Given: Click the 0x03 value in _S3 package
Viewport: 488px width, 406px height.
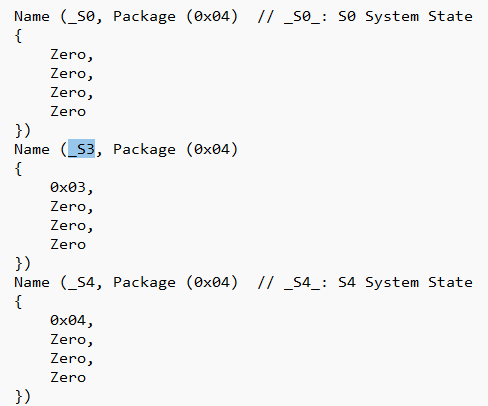Looking at the screenshot, I should click(68, 187).
